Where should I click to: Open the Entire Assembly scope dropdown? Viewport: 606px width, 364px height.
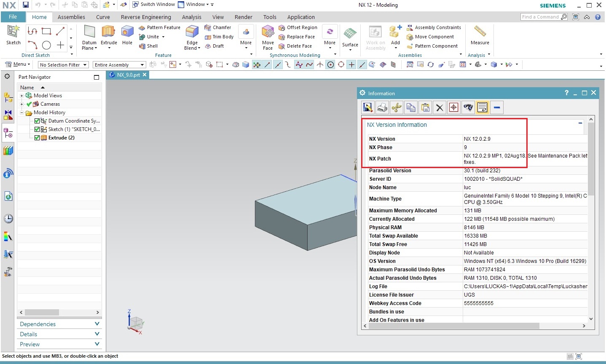[x=119, y=65]
